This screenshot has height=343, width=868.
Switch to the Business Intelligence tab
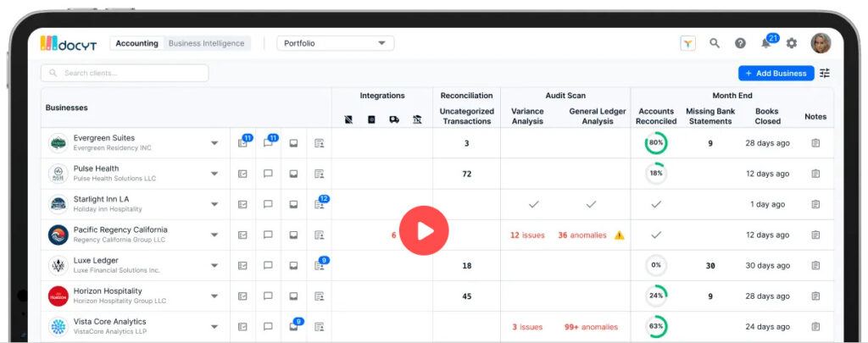coord(207,43)
